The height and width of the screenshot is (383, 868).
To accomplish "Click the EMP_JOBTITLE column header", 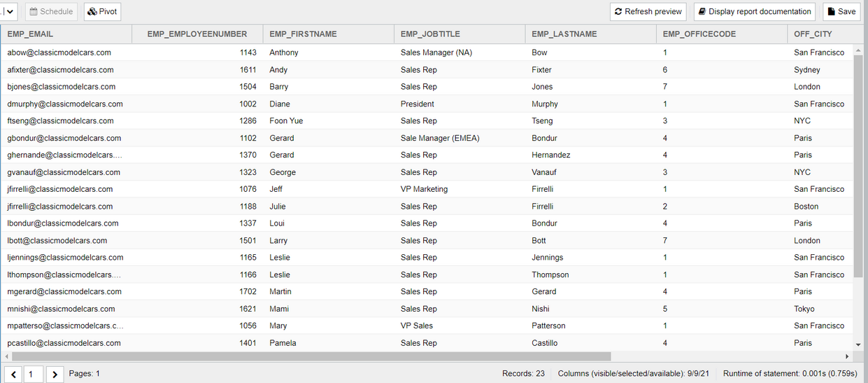I will tap(430, 34).
